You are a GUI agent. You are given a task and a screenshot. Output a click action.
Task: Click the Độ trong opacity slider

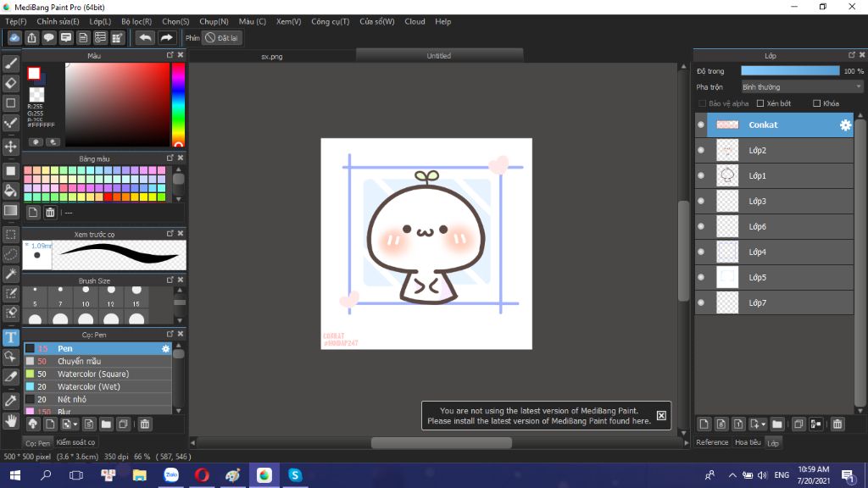[x=790, y=71]
